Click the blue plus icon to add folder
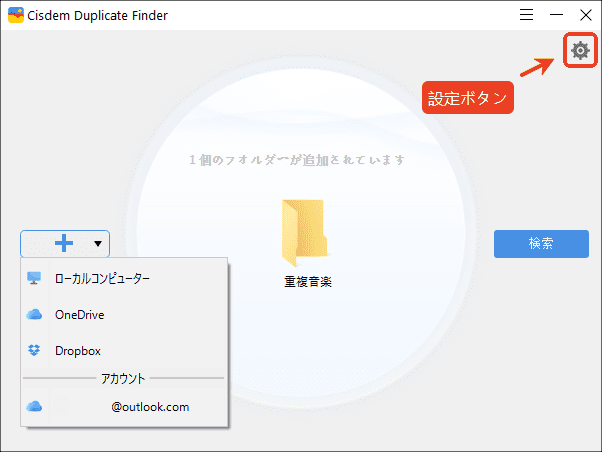Image resolution: width=602 pixels, height=453 pixels. click(x=63, y=243)
